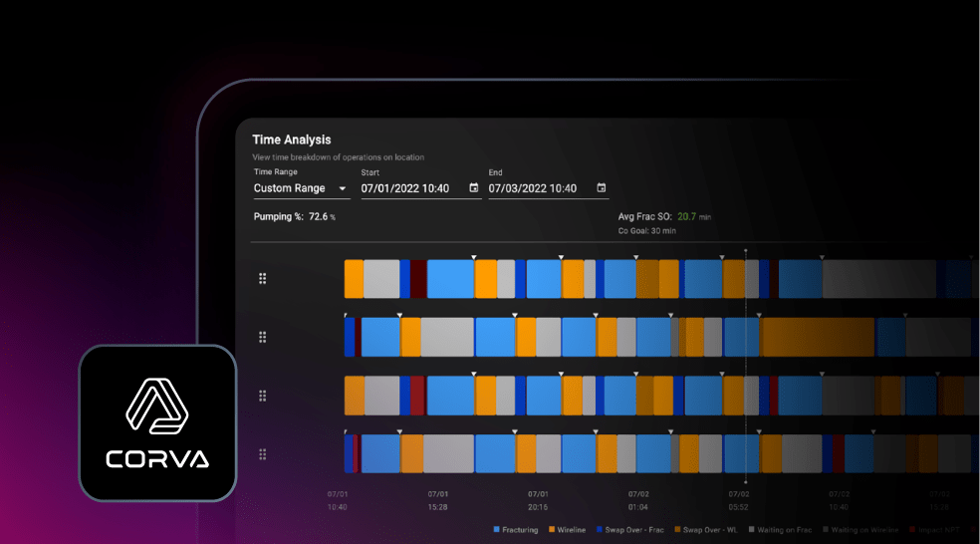980x544 pixels.
Task: Select the first orange segment in top row
Action: (x=354, y=279)
